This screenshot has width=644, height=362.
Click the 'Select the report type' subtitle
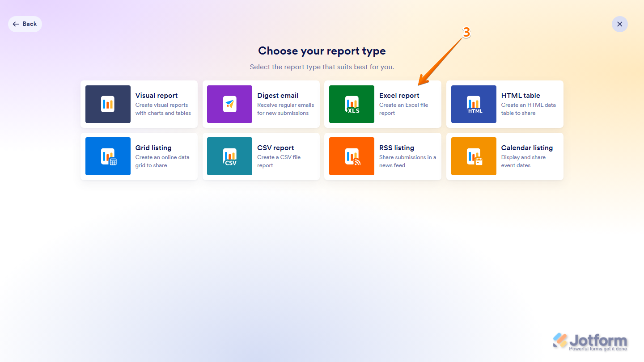click(322, 67)
